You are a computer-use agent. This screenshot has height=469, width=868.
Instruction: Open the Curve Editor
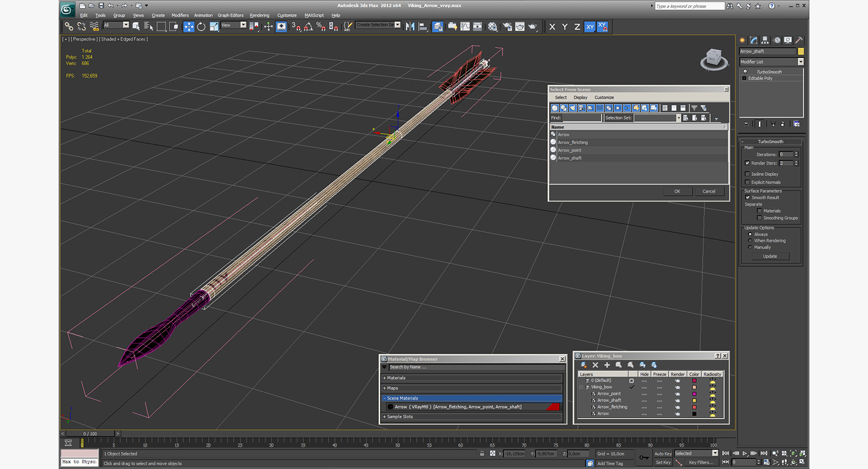(x=465, y=26)
